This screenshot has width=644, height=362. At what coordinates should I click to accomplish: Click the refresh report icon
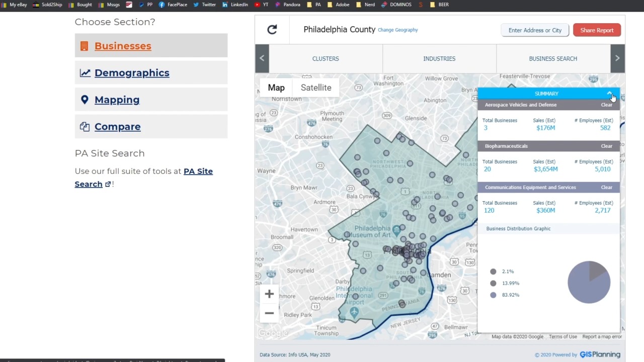(272, 30)
